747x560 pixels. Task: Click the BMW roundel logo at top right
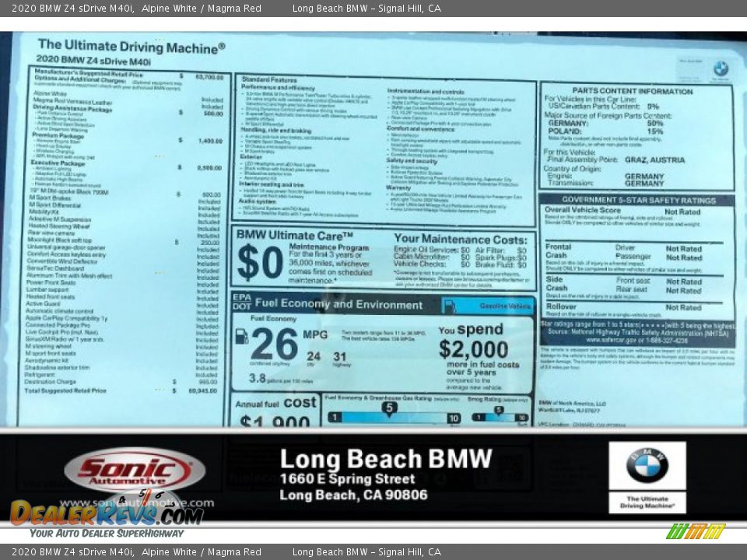(x=720, y=69)
